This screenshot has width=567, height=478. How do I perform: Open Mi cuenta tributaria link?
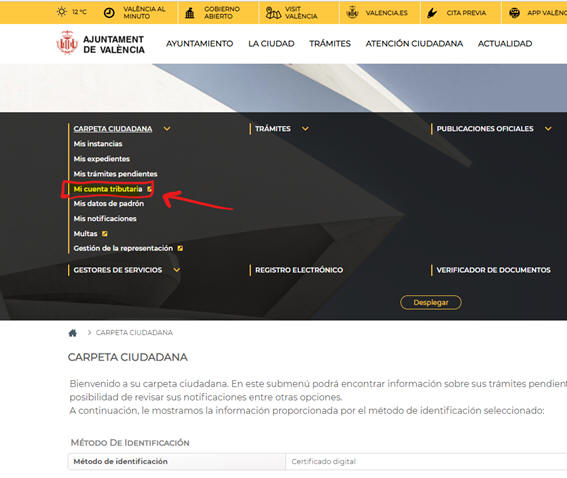(x=108, y=189)
